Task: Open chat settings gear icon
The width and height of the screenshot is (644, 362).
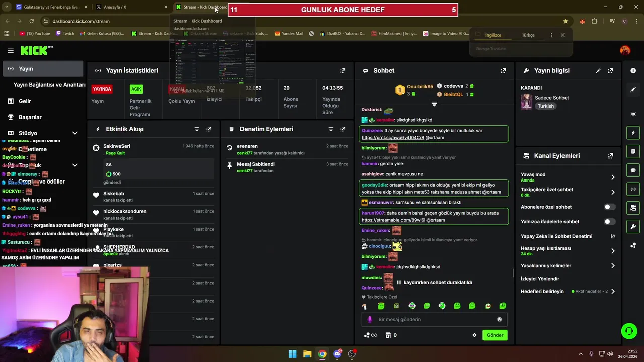Action: (474, 335)
